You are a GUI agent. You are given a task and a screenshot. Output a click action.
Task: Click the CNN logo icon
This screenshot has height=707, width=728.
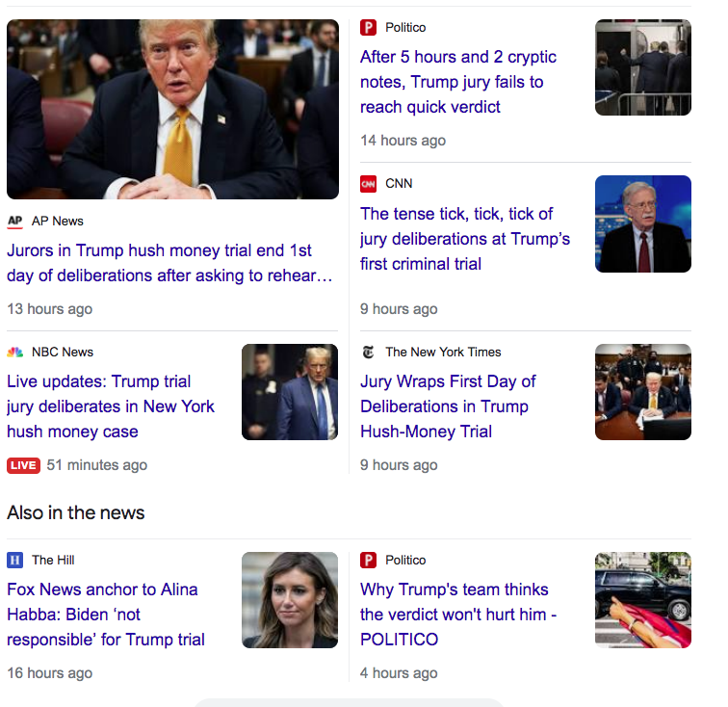coord(368,184)
